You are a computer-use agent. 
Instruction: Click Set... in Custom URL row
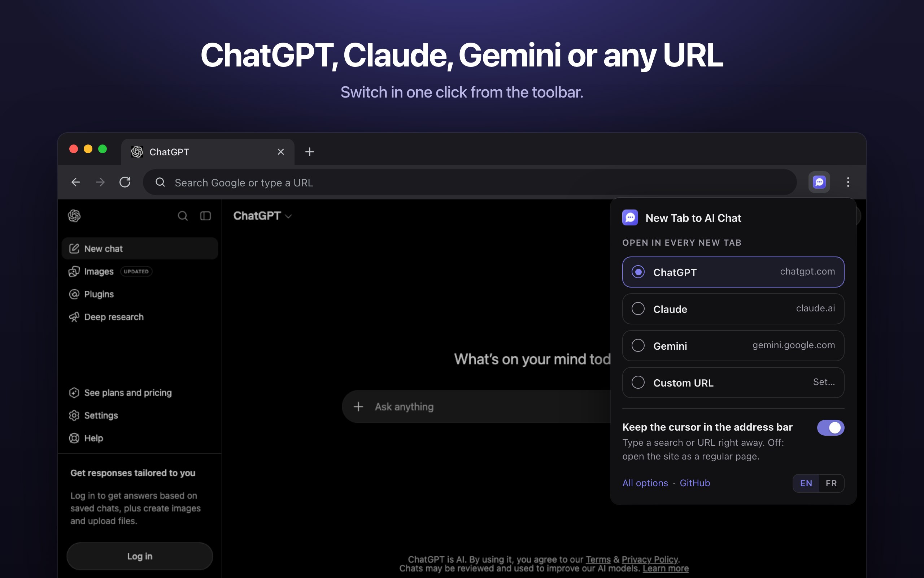click(x=824, y=382)
